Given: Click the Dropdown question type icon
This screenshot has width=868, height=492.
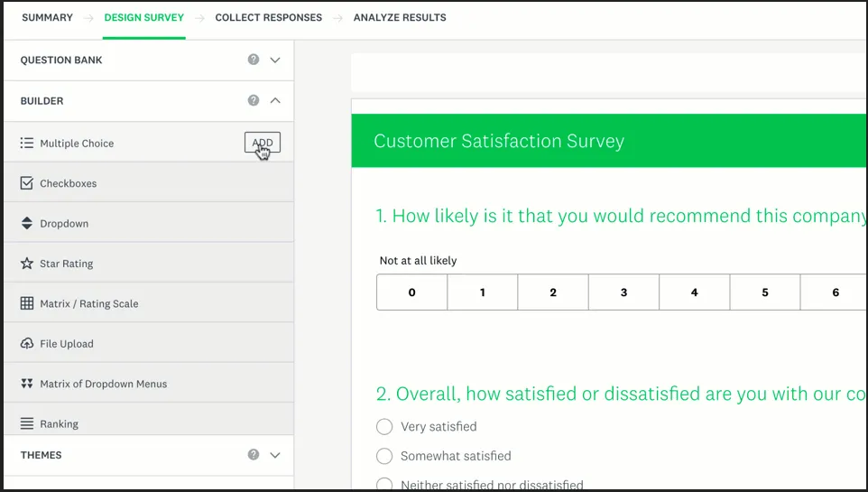Looking at the screenshot, I should click(27, 224).
